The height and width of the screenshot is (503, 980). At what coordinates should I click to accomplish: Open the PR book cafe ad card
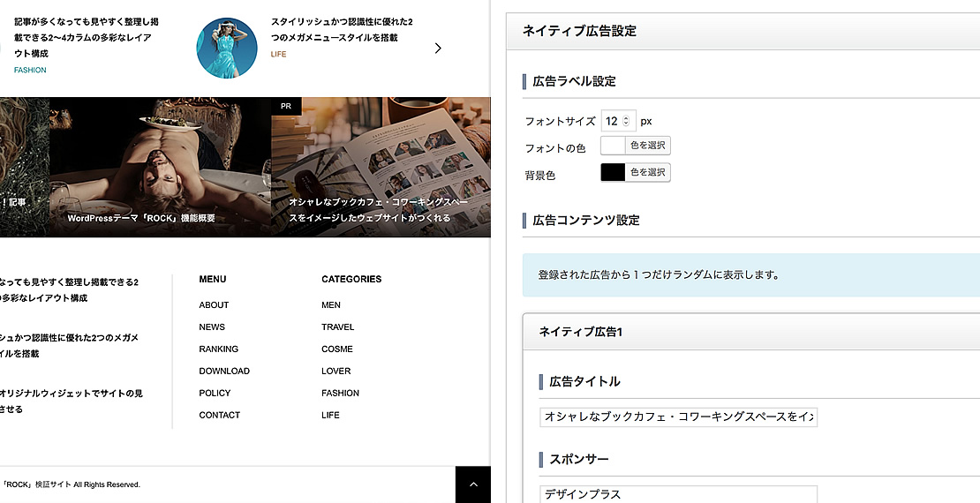pyautogui.click(x=381, y=167)
